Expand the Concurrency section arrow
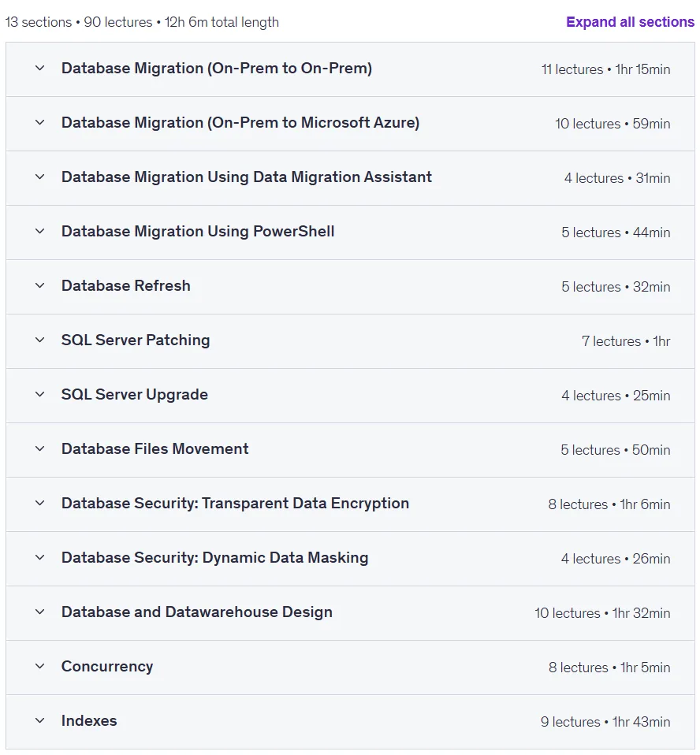Viewport: 700px width, 755px height. [x=40, y=667]
